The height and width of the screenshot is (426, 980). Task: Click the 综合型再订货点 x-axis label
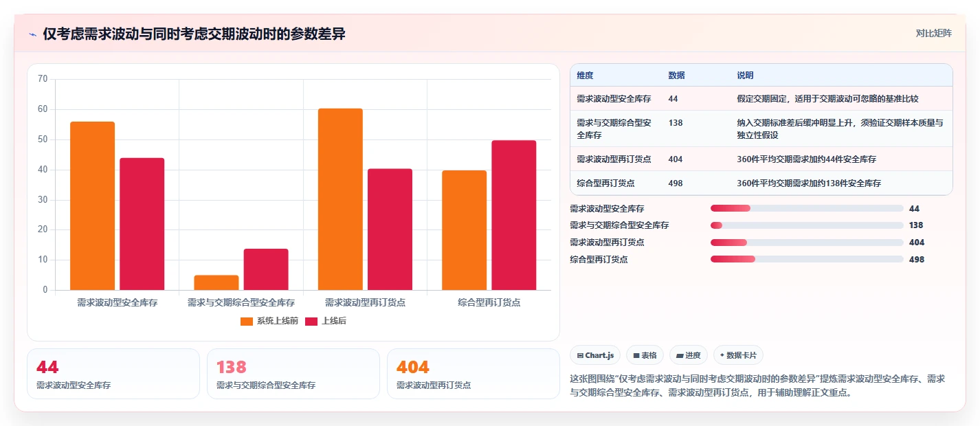[489, 302]
